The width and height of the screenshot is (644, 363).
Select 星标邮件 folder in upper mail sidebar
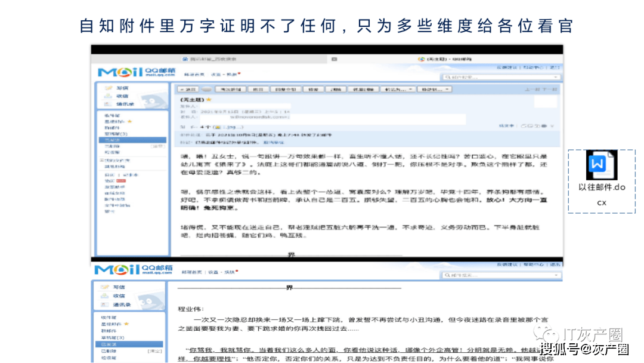tap(114, 122)
